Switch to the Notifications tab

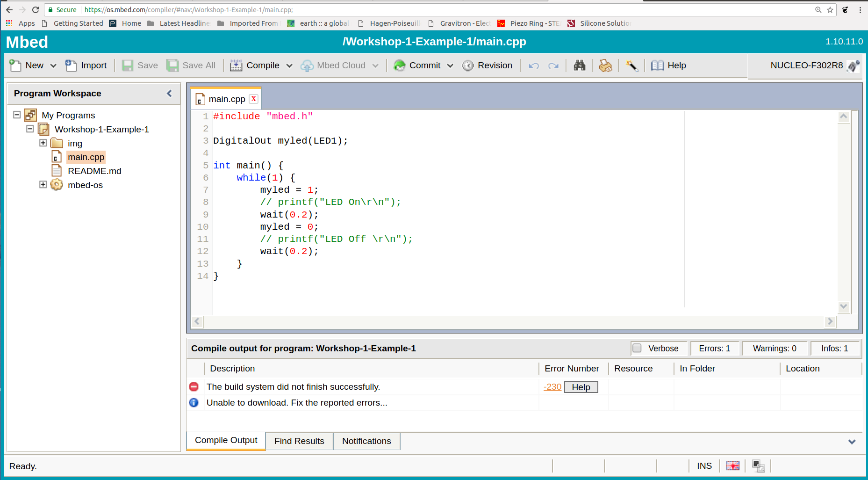(x=366, y=441)
